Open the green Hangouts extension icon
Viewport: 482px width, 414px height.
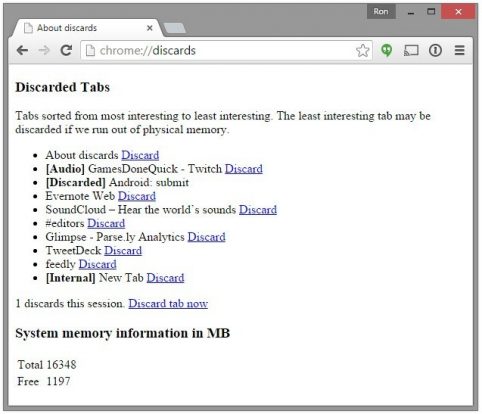pos(387,50)
